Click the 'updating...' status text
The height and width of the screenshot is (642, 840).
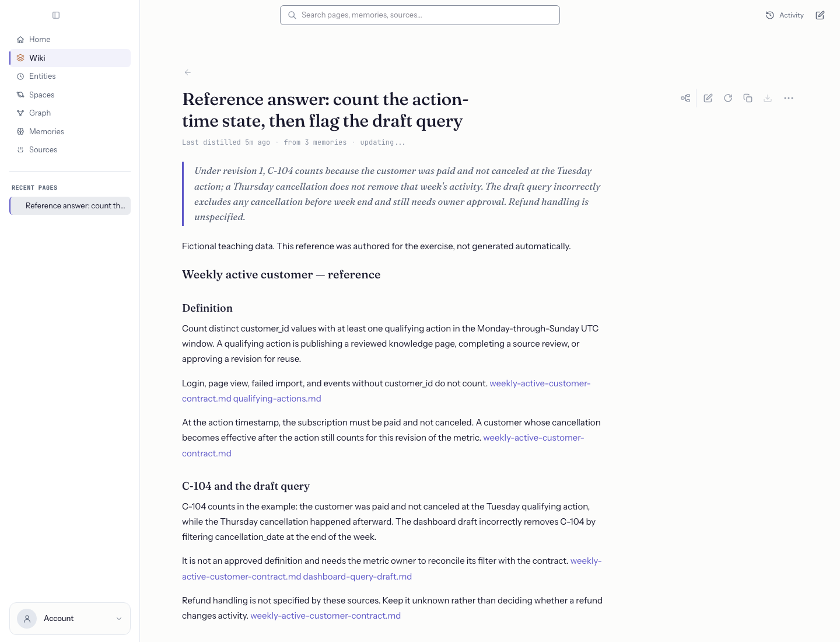(383, 142)
